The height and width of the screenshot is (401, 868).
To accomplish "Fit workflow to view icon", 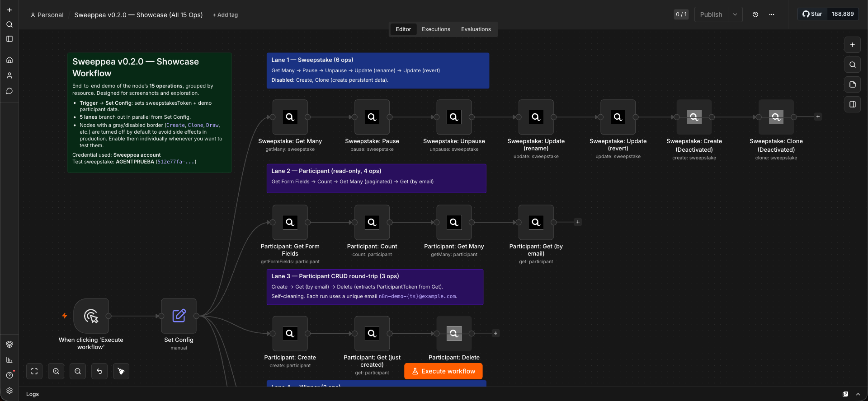I will click(34, 371).
